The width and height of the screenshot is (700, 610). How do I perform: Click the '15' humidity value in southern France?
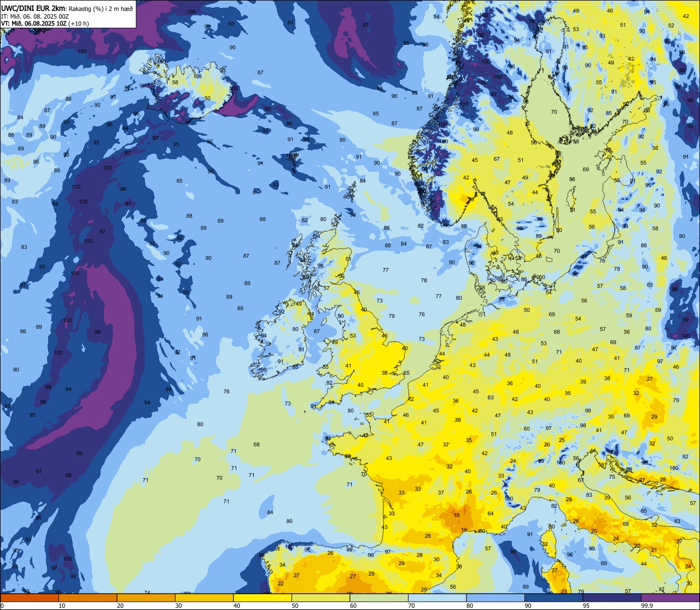tap(457, 515)
